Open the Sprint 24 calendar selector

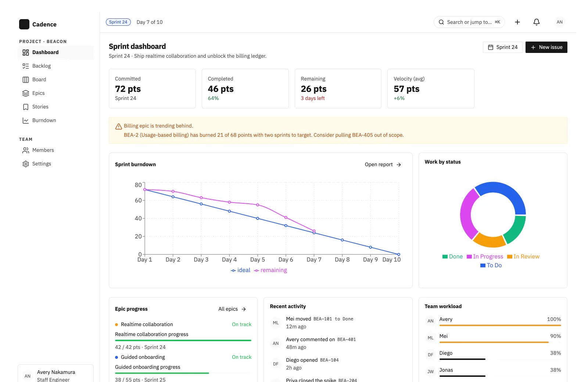coord(502,47)
